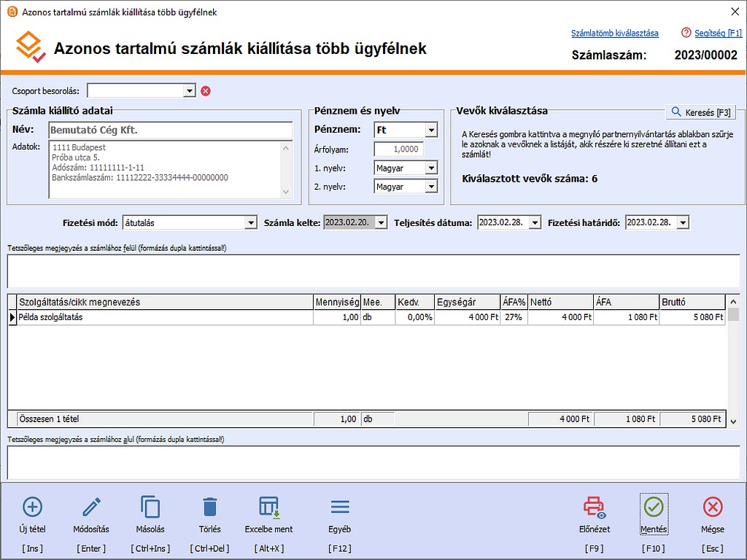Open the Pénznem currency dropdown

pos(430,131)
